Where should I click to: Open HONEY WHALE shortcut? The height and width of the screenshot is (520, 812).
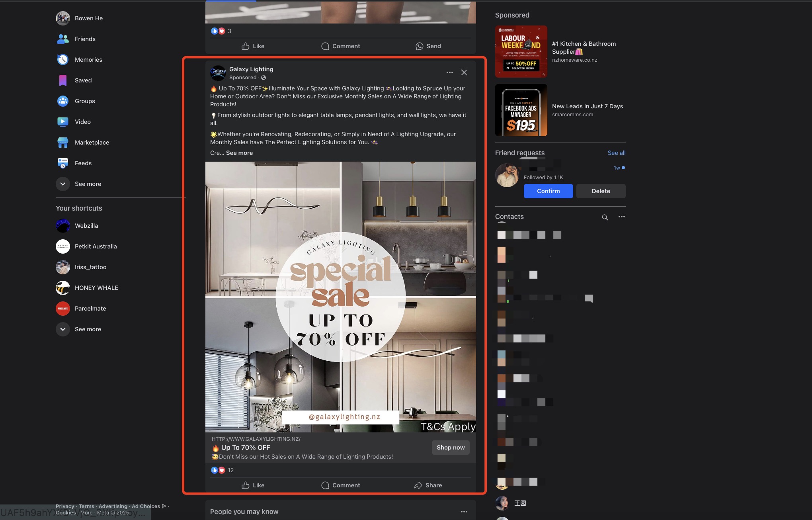(x=87, y=288)
